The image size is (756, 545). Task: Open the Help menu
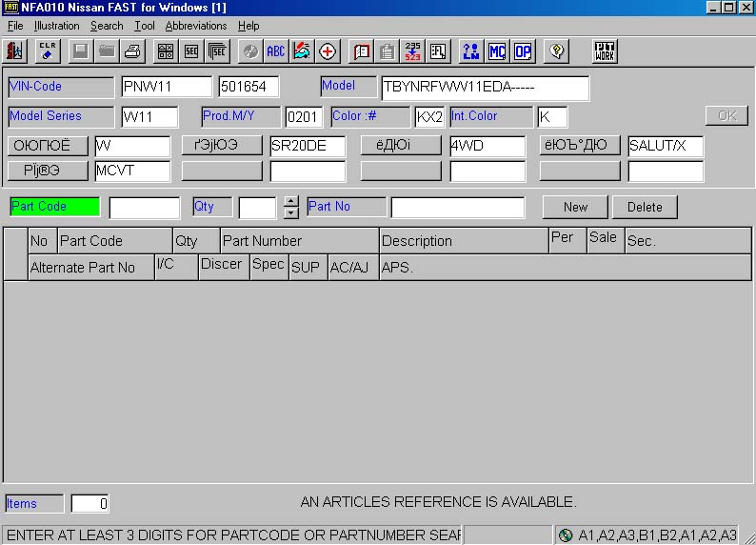tap(249, 26)
